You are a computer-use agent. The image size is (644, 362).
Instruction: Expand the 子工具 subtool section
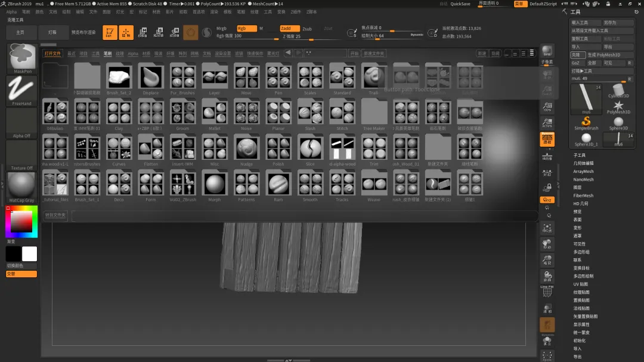pos(579,155)
